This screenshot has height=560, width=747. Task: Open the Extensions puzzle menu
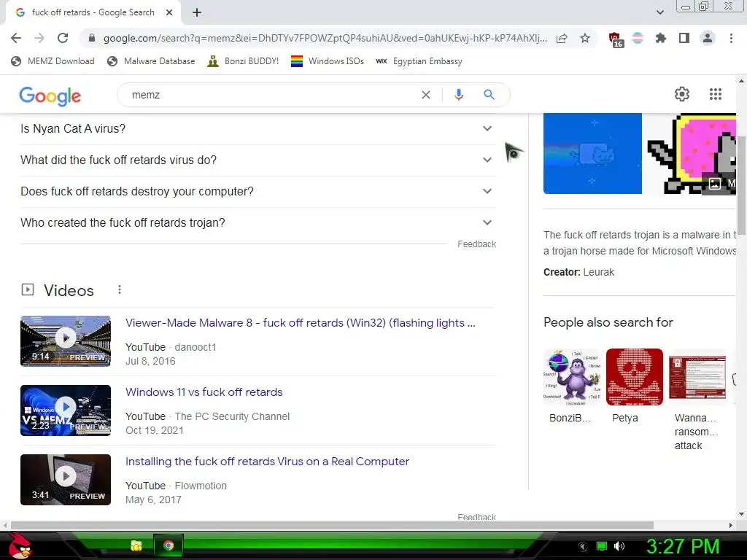pyautogui.click(x=661, y=38)
